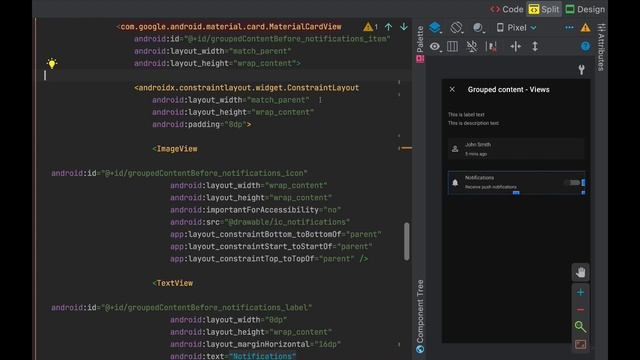The width and height of the screenshot is (640, 360).
Task: Click the ConstraintLayout opening tag
Action: (x=247, y=88)
